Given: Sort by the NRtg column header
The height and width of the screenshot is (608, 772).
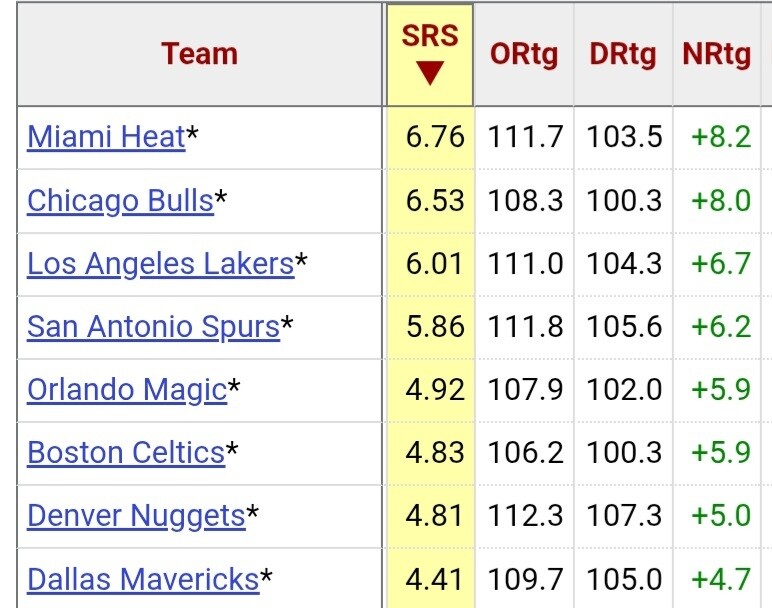Looking at the screenshot, I should 716,55.
